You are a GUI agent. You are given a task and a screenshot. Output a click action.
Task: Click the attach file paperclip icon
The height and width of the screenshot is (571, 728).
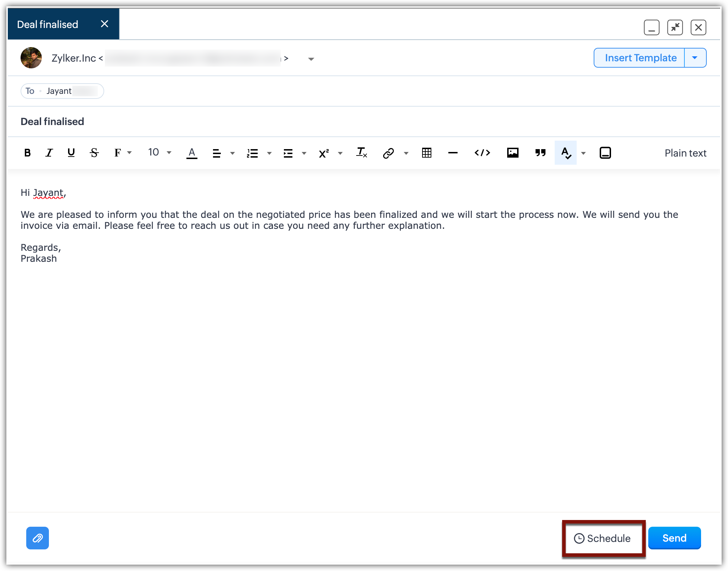tap(38, 538)
